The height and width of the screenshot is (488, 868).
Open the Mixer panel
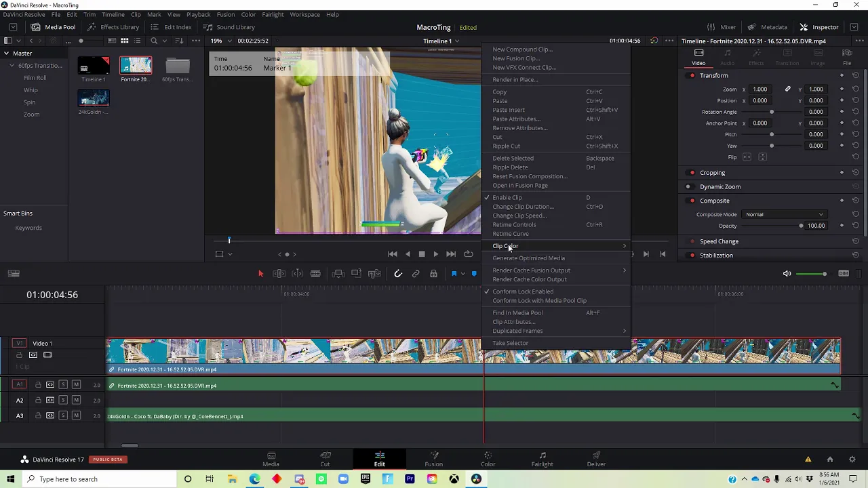click(x=722, y=27)
